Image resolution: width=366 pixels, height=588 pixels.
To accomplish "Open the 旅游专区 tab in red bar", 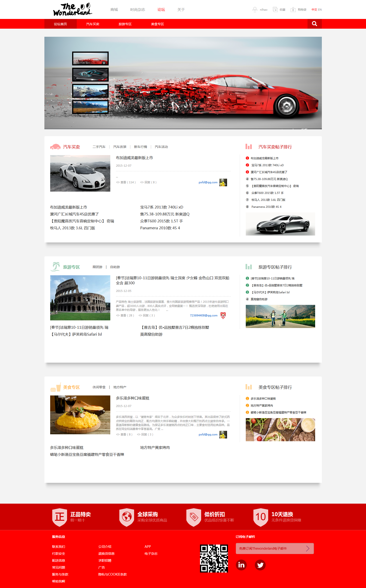I will [x=125, y=24].
